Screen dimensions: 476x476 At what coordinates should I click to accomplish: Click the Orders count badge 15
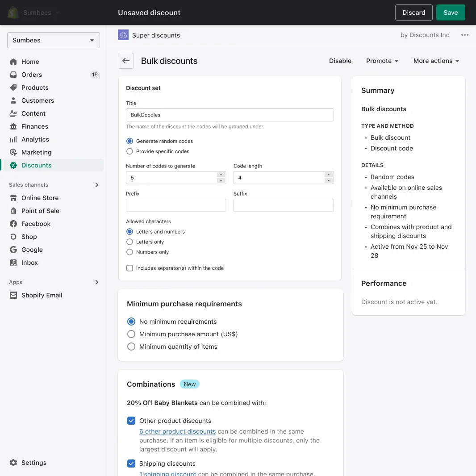click(x=95, y=75)
